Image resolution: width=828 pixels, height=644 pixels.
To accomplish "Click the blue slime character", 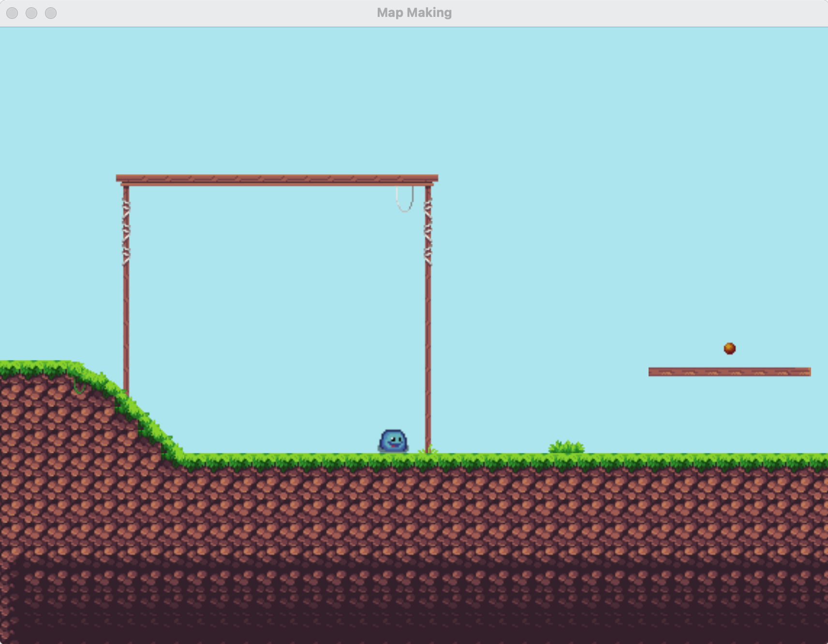I will pos(393,441).
